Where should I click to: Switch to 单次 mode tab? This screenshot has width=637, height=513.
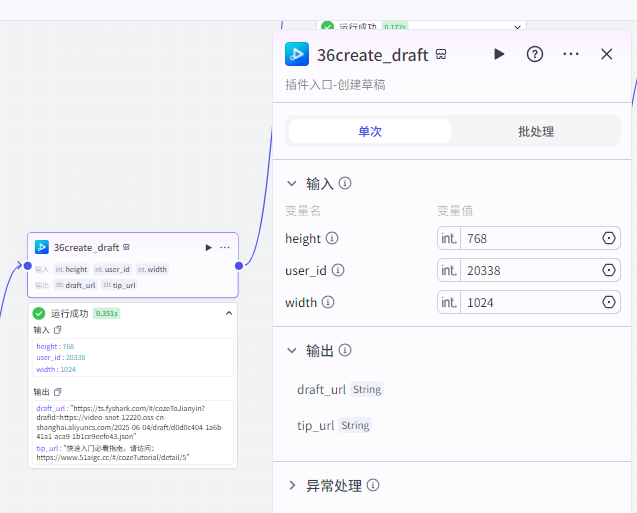coord(370,131)
